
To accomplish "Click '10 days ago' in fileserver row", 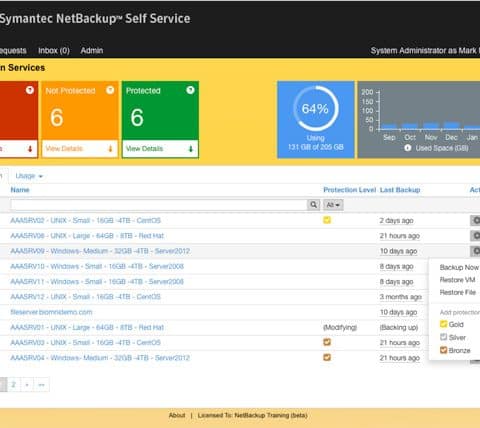I will [398, 312].
